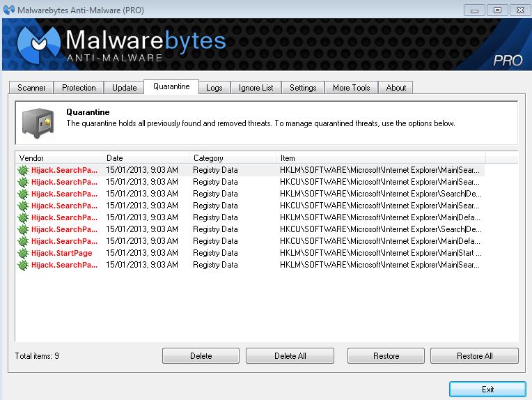Image resolution: width=532 pixels, height=400 pixels.
Task: Click the Restore All button
Action: tap(474, 356)
